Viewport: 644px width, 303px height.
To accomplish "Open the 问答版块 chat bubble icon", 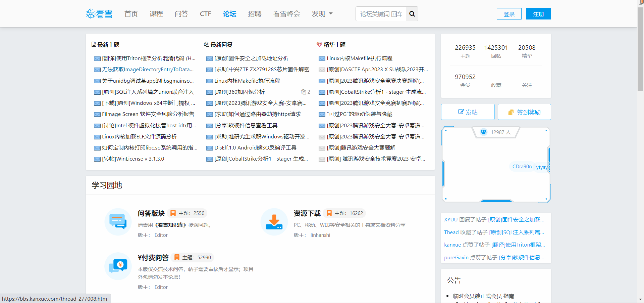I will pyautogui.click(x=118, y=222).
